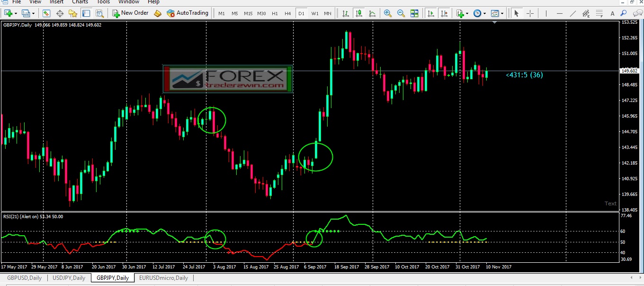Select the H4 timeframe
The height and width of the screenshot is (286, 644).
coord(287,13)
